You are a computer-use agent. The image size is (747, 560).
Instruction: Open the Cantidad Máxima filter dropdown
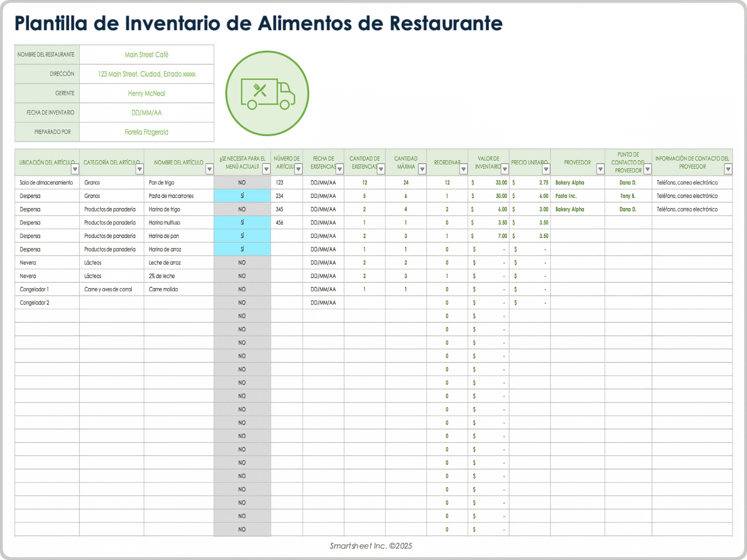click(422, 169)
